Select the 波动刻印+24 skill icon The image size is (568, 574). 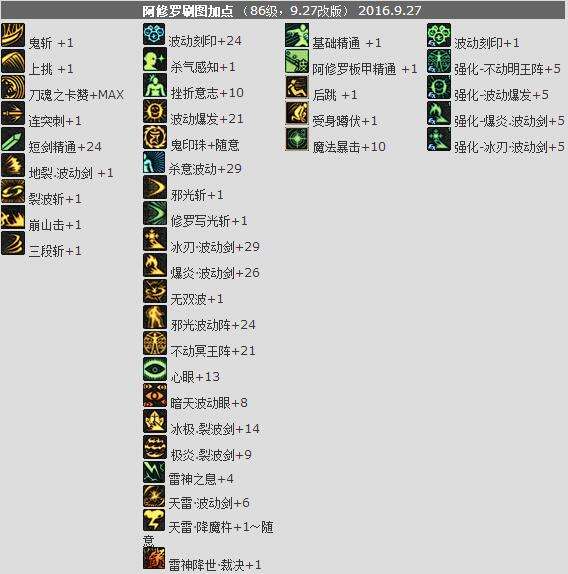154,34
